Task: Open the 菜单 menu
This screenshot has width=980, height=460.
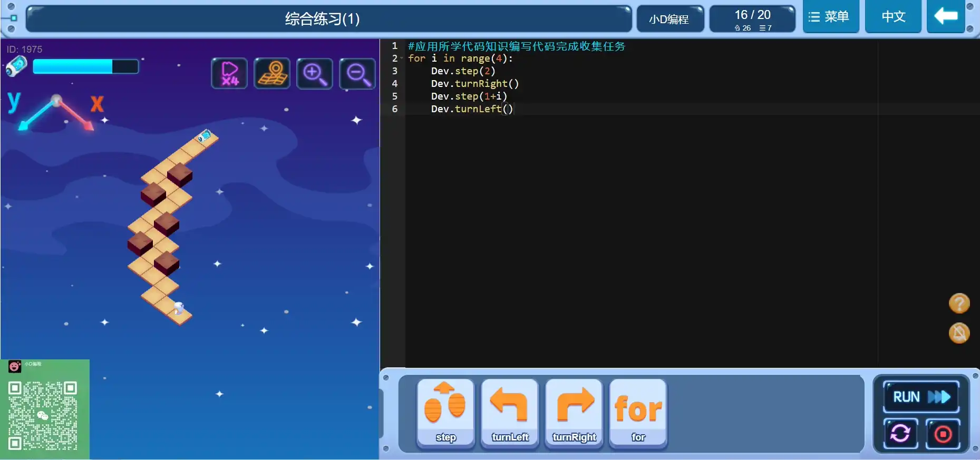Action: pos(830,17)
